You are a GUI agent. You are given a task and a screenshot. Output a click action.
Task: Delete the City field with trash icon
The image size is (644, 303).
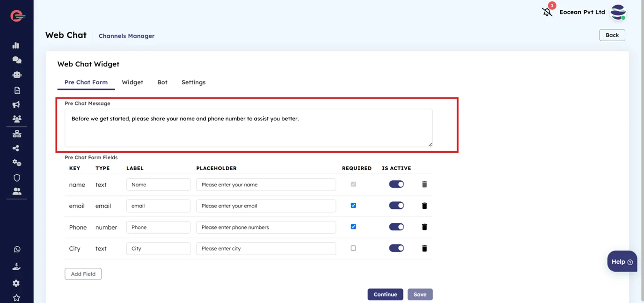[424, 248]
